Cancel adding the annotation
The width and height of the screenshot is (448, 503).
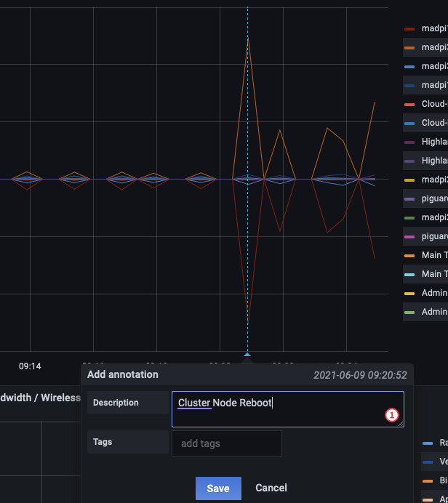coord(271,488)
